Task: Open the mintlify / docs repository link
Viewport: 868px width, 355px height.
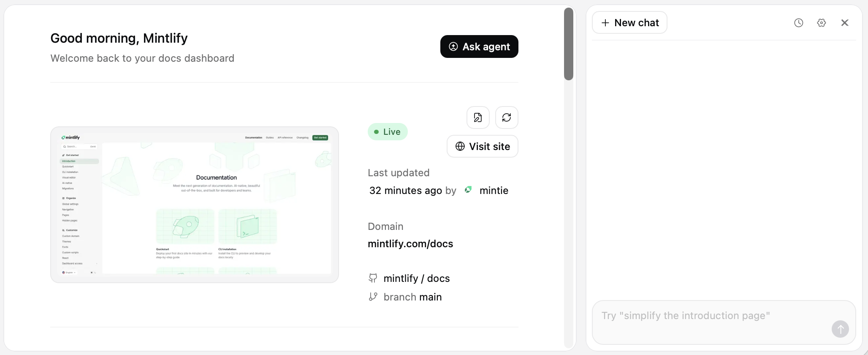Action: pyautogui.click(x=416, y=278)
